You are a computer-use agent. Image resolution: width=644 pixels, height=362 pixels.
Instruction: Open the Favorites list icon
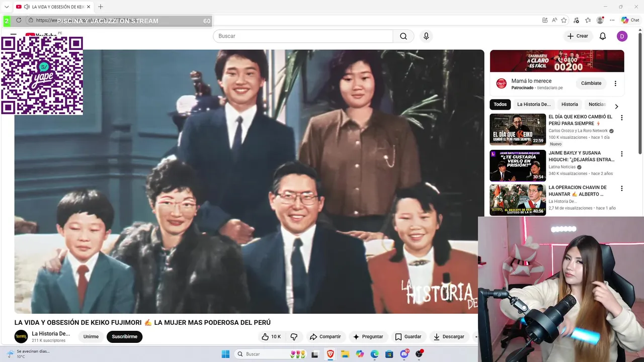pyautogui.click(x=588, y=20)
